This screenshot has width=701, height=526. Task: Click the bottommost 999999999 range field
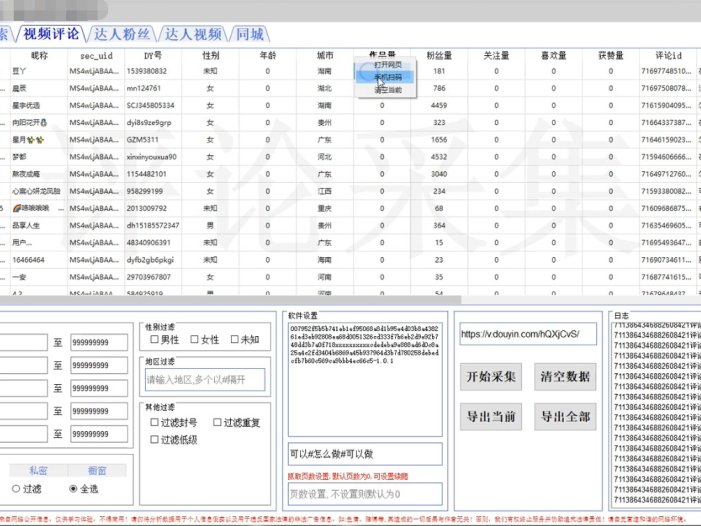(x=99, y=434)
